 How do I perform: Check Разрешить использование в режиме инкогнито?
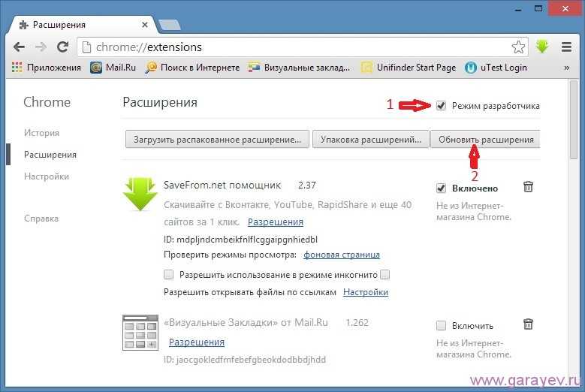tap(169, 275)
